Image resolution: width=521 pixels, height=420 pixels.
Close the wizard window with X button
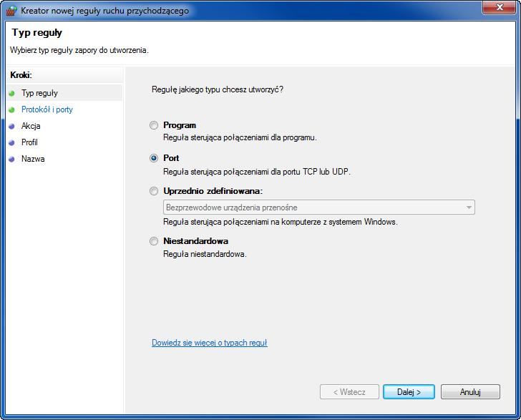pyautogui.click(x=500, y=7)
